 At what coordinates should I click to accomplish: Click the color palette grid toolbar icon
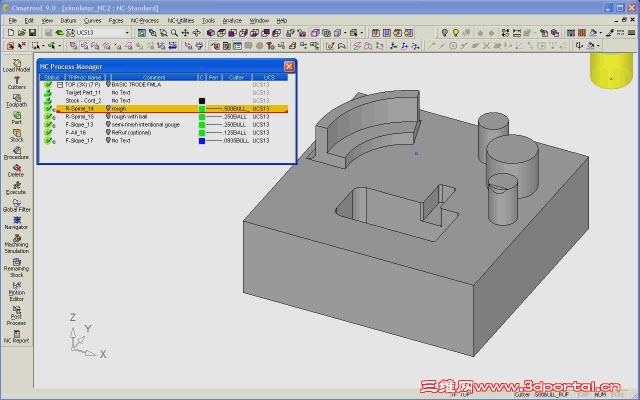[571, 33]
